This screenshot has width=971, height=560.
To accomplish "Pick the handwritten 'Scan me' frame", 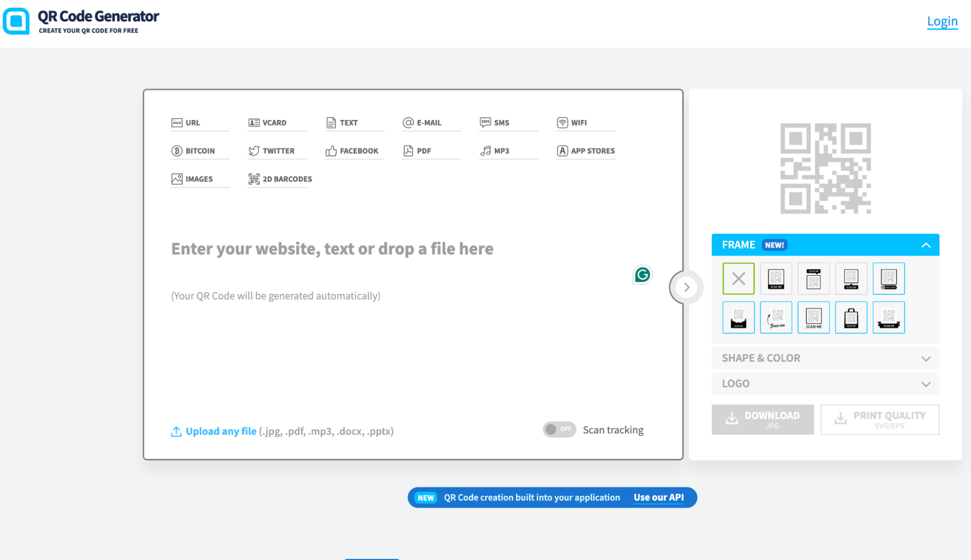I will pos(776,318).
